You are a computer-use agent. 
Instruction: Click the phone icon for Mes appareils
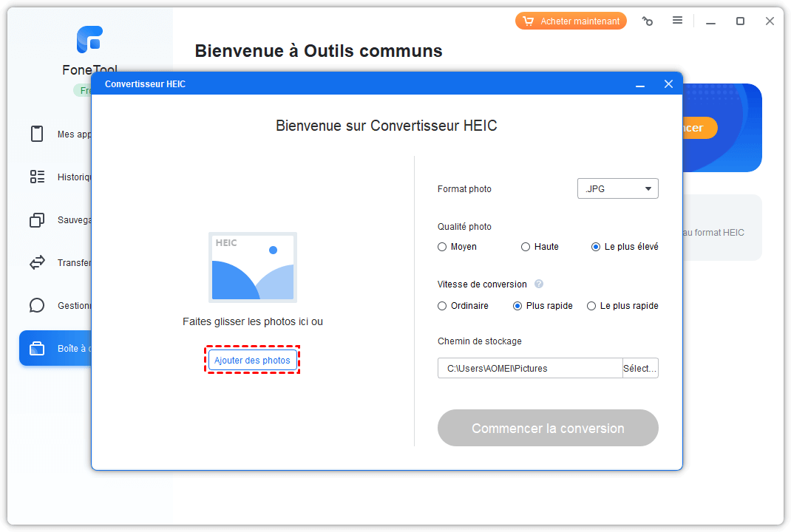(37, 134)
